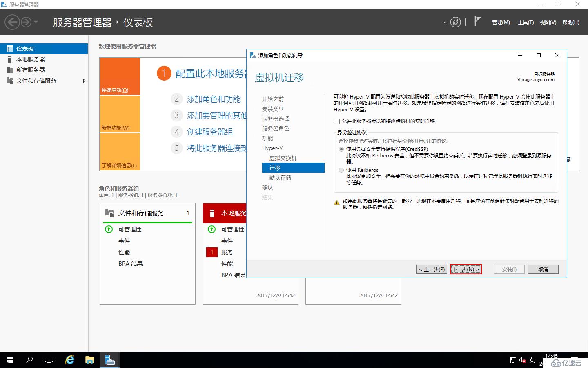The width and height of the screenshot is (588, 368).
Task: Click BPA 结果 in 文件和存储服务 tile
Action: click(x=131, y=264)
